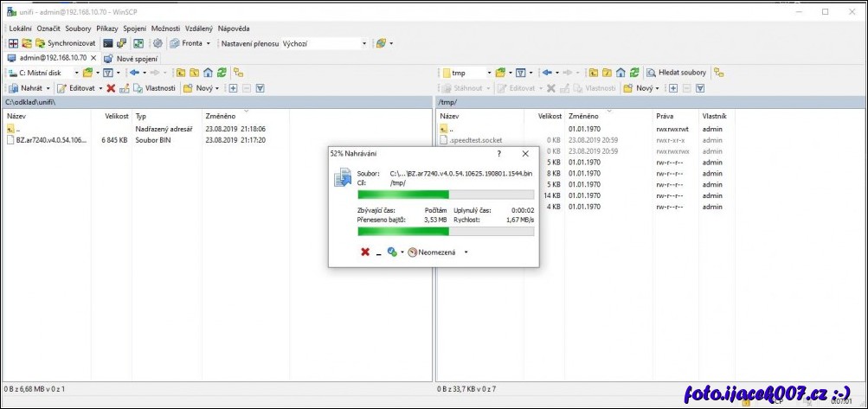Screen dimensions: 868x409
Task: Open local Vlastnosti properties
Action: point(154,88)
